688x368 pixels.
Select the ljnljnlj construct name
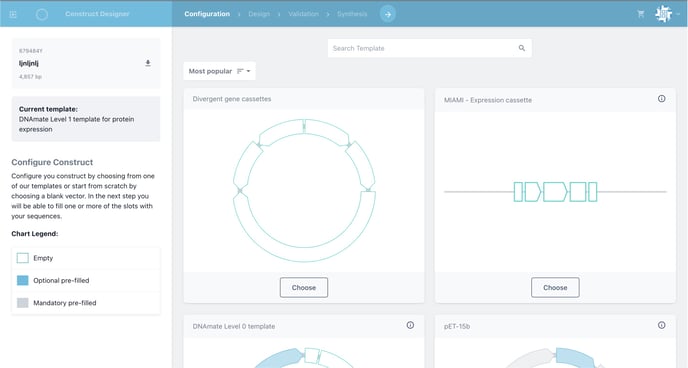click(29, 63)
